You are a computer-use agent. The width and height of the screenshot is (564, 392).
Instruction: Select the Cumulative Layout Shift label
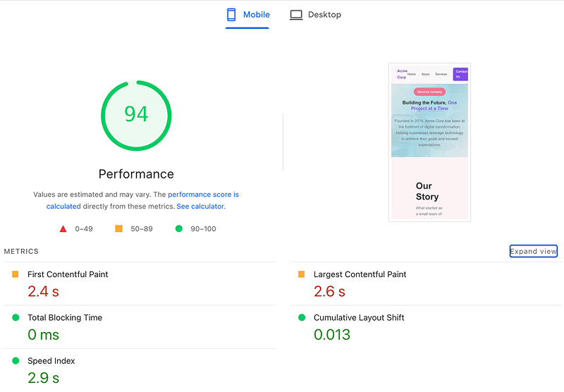pos(359,317)
